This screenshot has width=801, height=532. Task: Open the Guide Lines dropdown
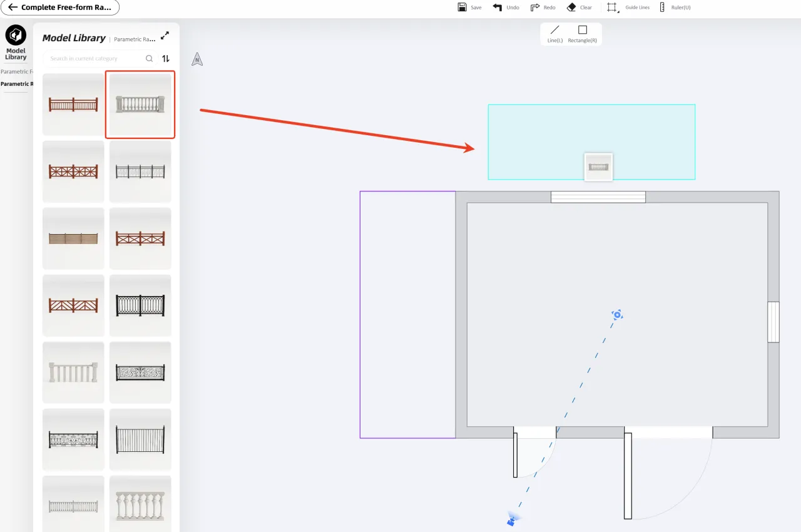629,8
